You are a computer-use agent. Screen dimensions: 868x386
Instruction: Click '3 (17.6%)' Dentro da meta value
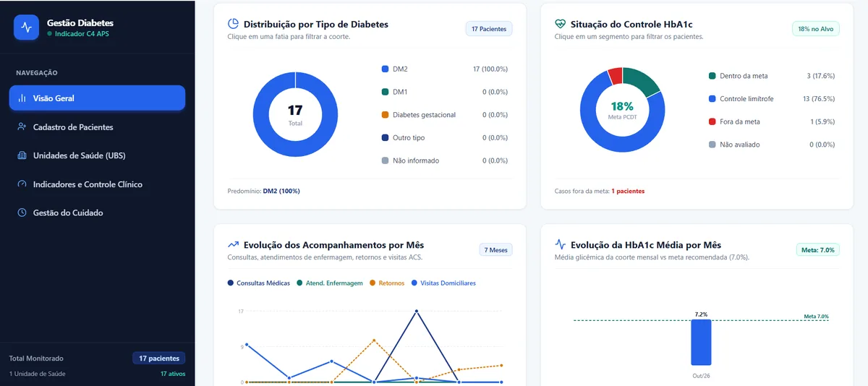pos(820,76)
